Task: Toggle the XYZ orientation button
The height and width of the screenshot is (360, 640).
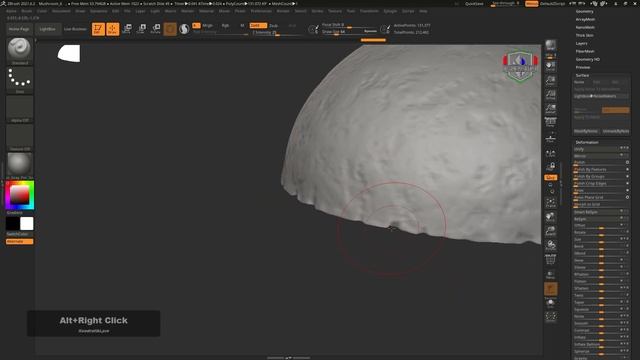Action: (551, 178)
